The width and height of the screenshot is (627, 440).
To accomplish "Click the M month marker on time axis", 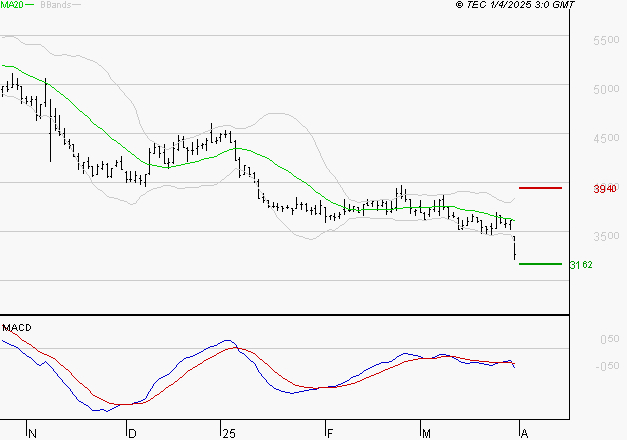I will coord(426,434).
